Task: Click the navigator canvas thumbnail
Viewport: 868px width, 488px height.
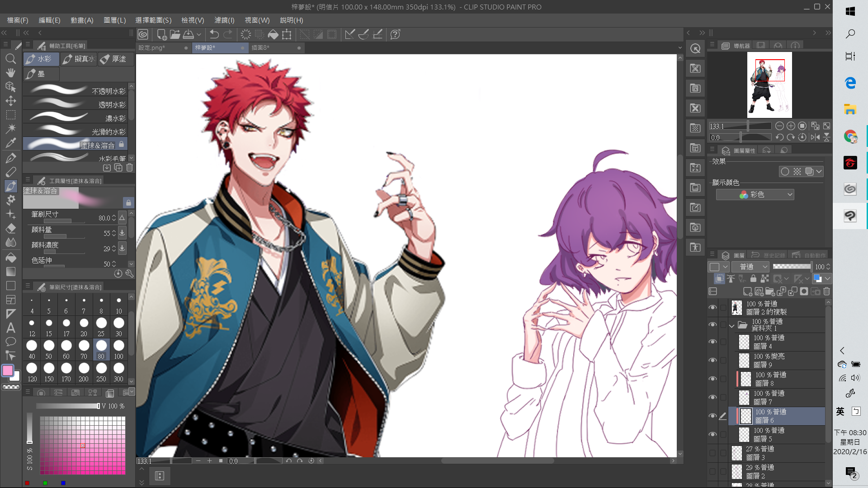Action: 769,85
